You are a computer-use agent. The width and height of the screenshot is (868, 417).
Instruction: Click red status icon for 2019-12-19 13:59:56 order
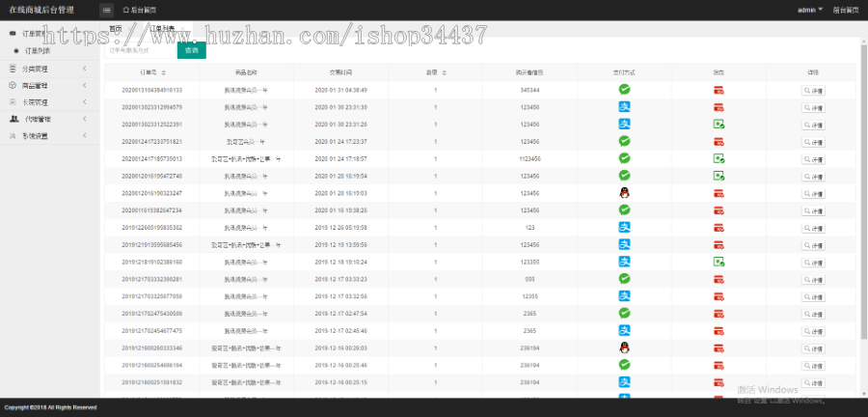tap(719, 245)
